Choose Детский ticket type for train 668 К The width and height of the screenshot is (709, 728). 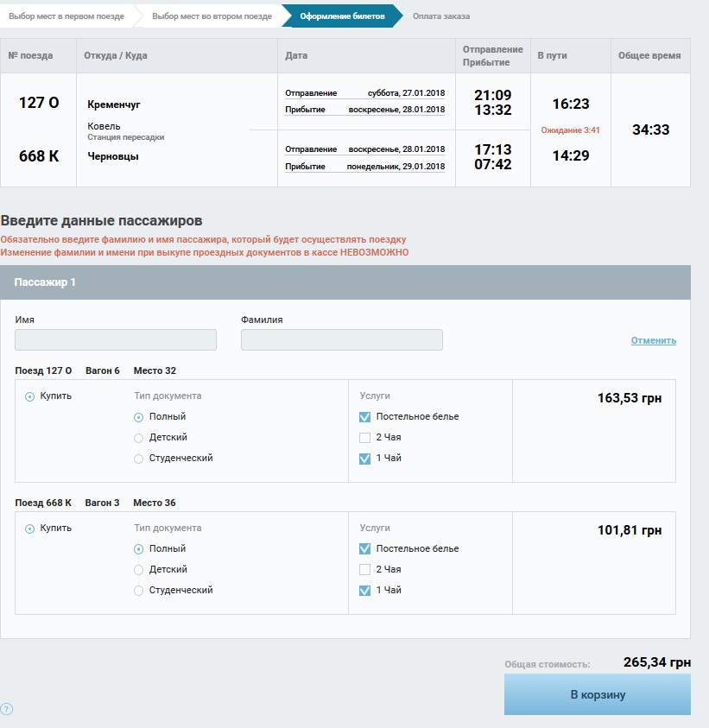(x=139, y=570)
